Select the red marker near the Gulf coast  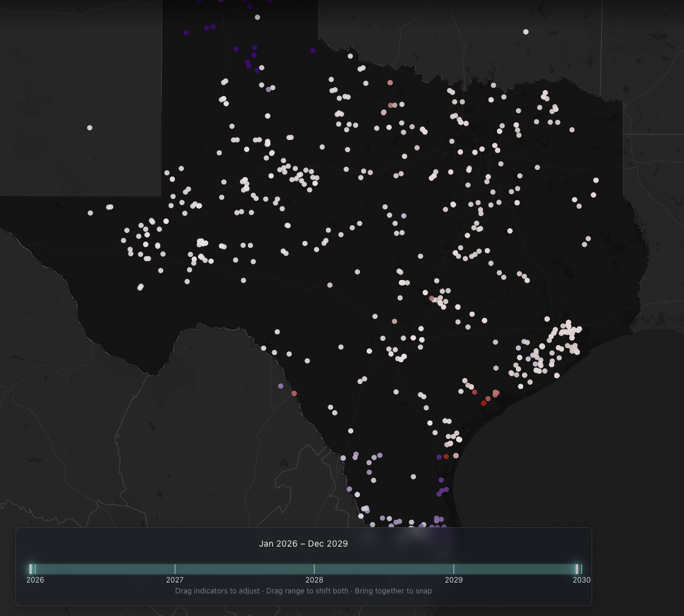(x=484, y=402)
